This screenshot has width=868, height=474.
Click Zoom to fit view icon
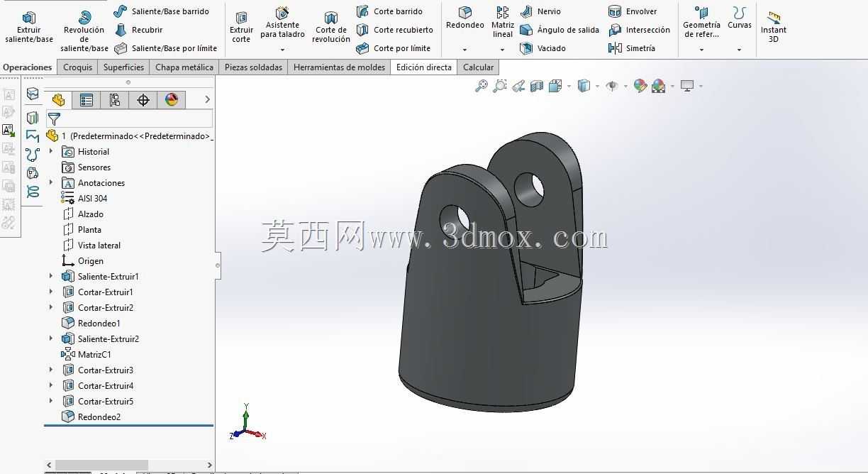pos(482,86)
